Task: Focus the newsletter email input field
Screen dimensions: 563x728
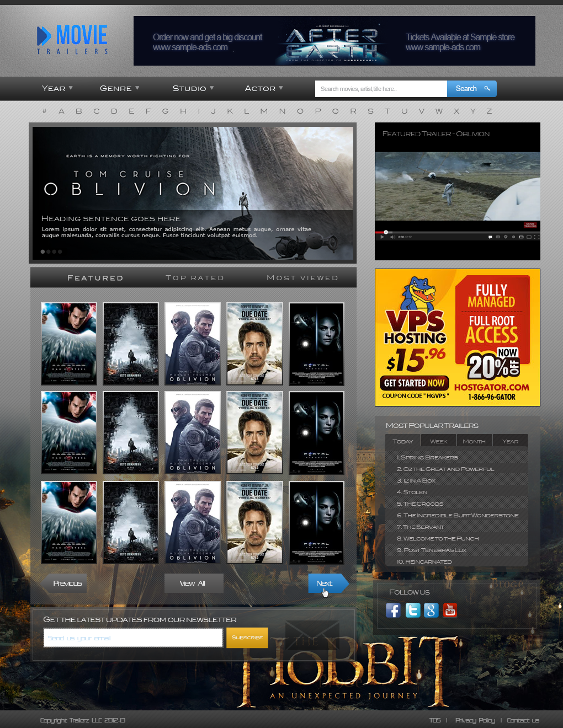Action: coord(134,638)
